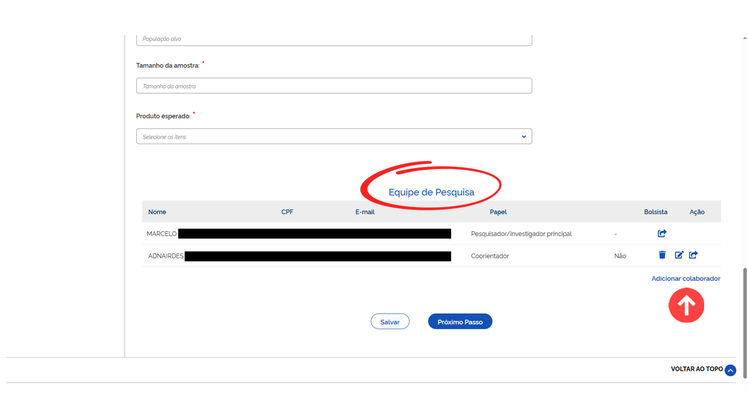The height and width of the screenshot is (420, 748).
Task: Click the Coorientador role cell
Action: pyautogui.click(x=489, y=256)
